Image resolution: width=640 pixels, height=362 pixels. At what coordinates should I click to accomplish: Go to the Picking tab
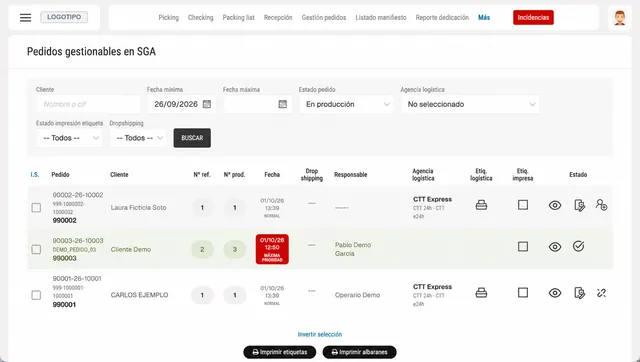pos(169,18)
